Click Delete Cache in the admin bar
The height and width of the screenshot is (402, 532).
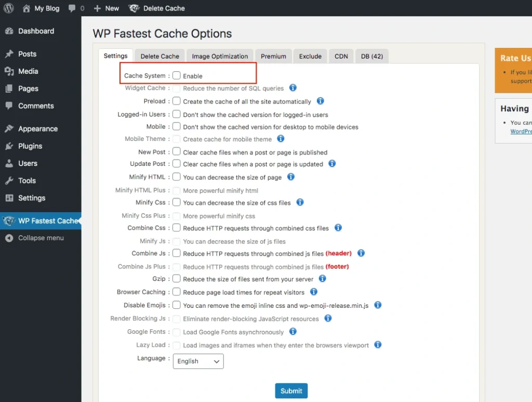click(164, 8)
